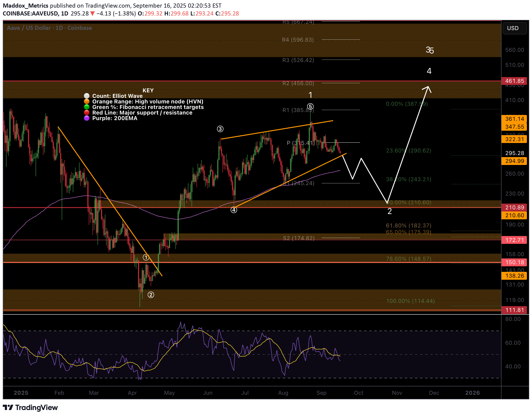Click the RSI 80.00 scale value
Image resolution: width=532 pixels, height=416 pixels.
[x=513, y=319]
